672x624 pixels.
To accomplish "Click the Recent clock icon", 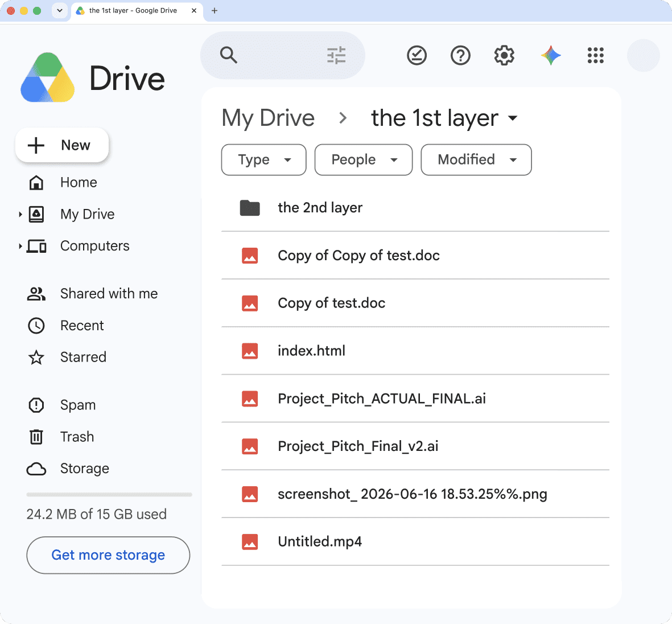I will pos(36,326).
